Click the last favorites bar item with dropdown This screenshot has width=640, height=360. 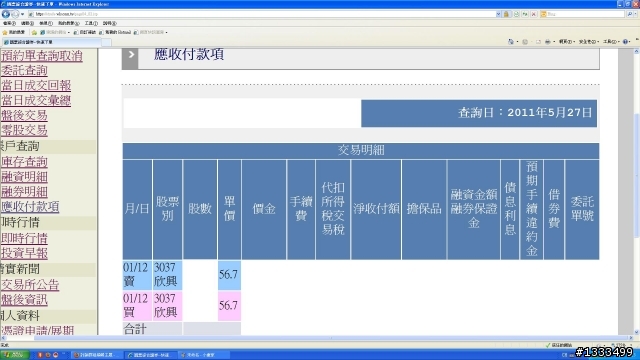pyautogui.click(x=151, y=32)
